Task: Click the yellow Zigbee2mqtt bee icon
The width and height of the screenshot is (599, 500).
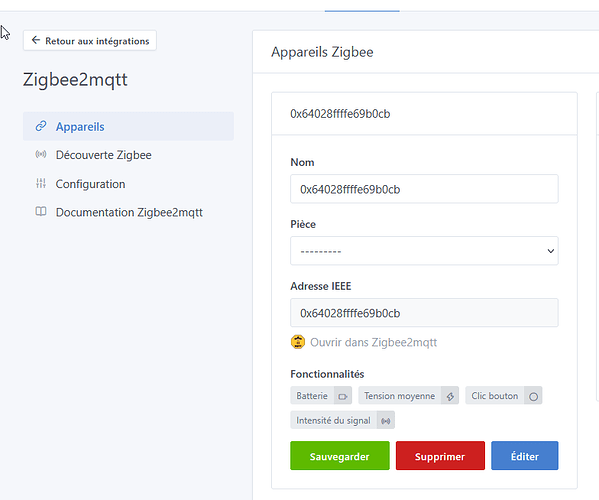Action: (298, 342)
